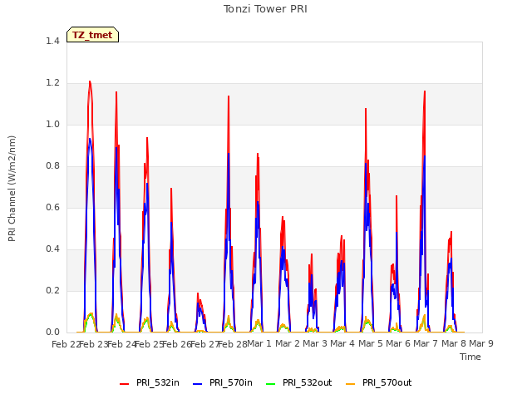Click the Mar 9 x-axis label

click(481, 343)
